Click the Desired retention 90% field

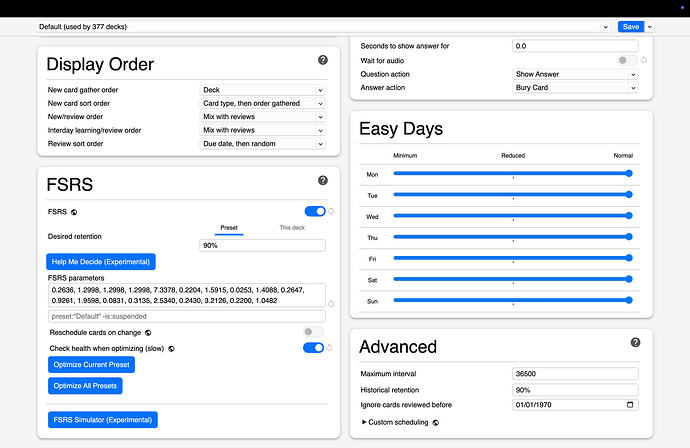point(263,246)
